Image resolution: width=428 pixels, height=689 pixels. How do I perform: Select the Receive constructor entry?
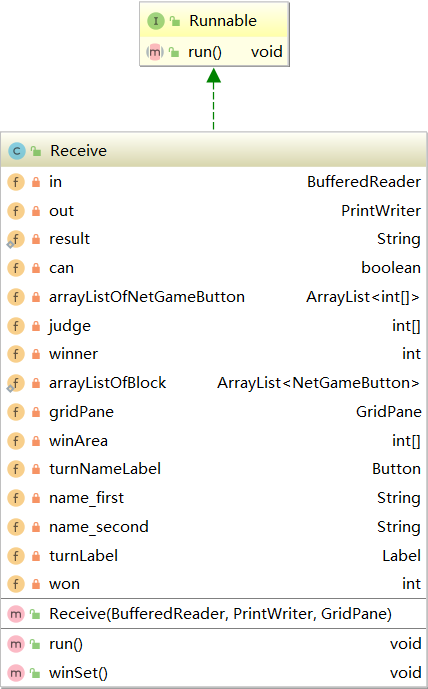coord(214,614)
